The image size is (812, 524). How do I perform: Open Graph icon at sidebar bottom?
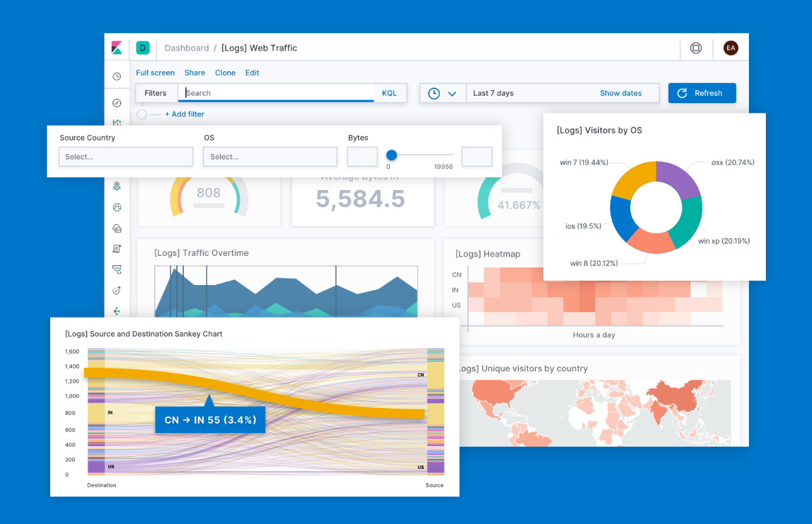[x=117, y=311]
